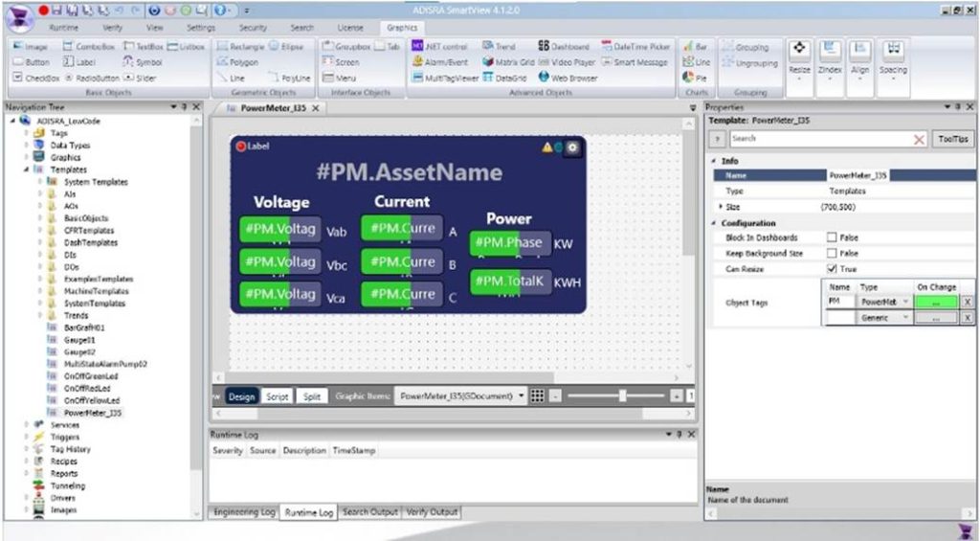Add a Dashboard object from Advanced Objects
This screenshot has width=980, height=541.
[x=563, y=46]
